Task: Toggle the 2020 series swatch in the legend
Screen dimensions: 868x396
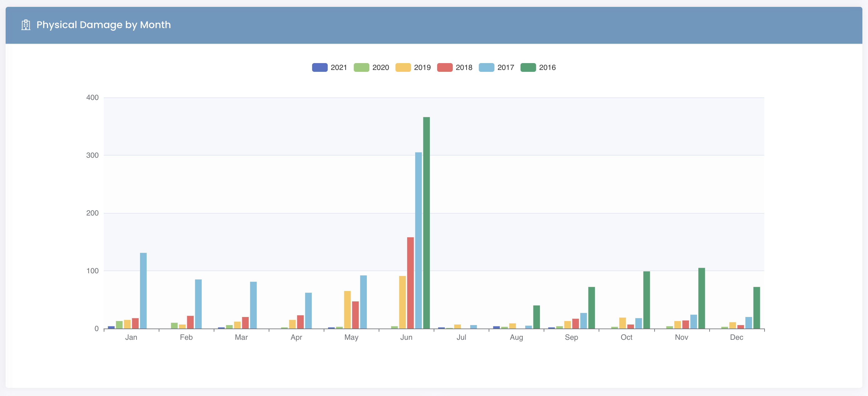Action: [361, 67]
